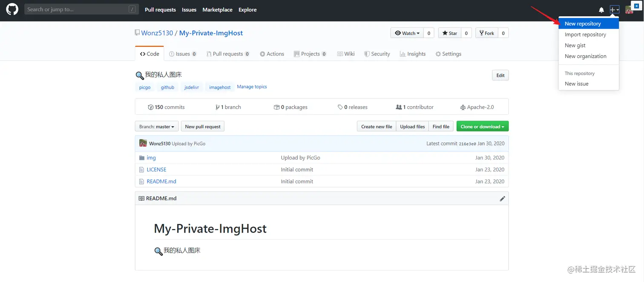Screen dimensions: 644x282
Task: Open the img folder name link
Action: [151, 158]
